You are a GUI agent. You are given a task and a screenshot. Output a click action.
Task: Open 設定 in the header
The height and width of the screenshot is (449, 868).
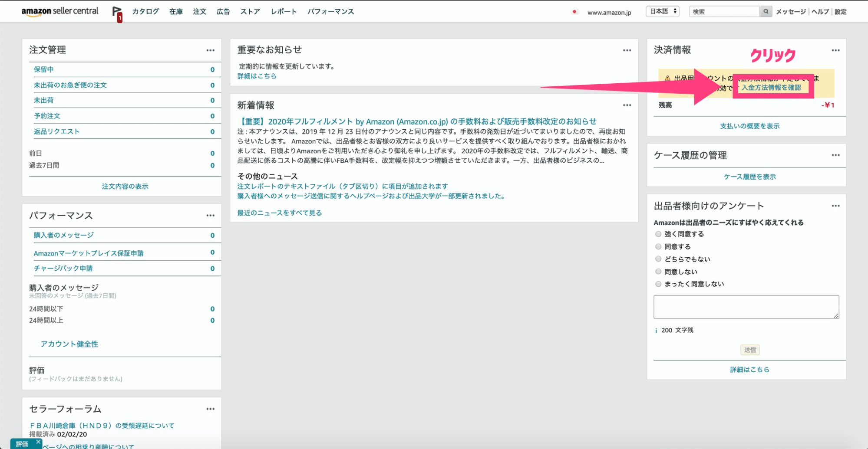pos(841,12)
